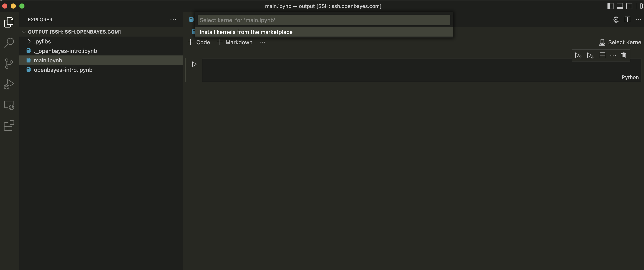Click the Select kernel search input field
The height and width of the screenshot is (270, 644).
tap(324, 20)
